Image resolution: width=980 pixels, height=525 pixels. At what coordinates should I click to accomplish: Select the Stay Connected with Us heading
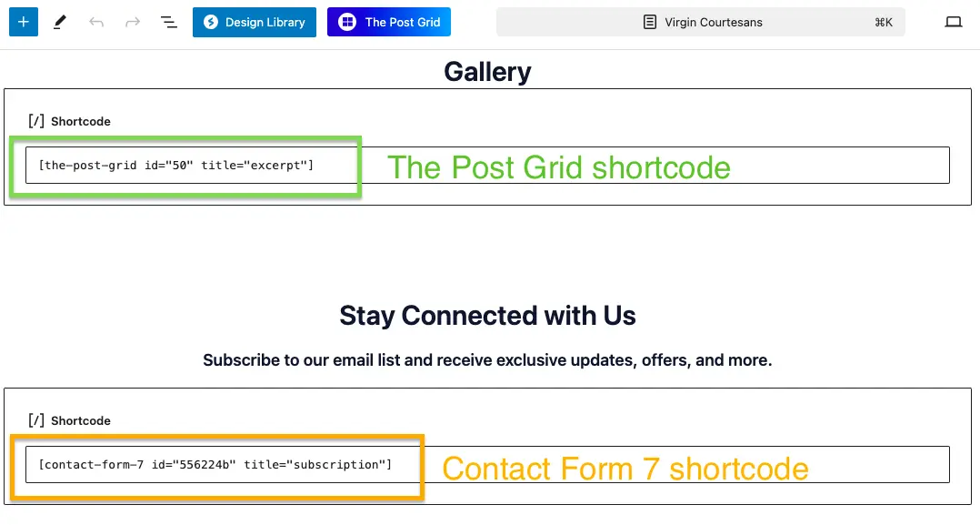coord(487,316)
